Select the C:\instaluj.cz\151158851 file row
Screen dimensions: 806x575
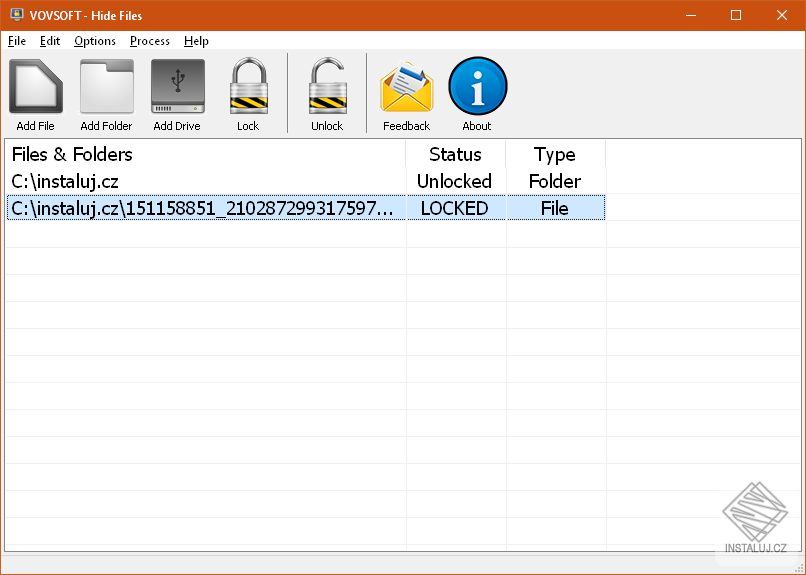306,208
